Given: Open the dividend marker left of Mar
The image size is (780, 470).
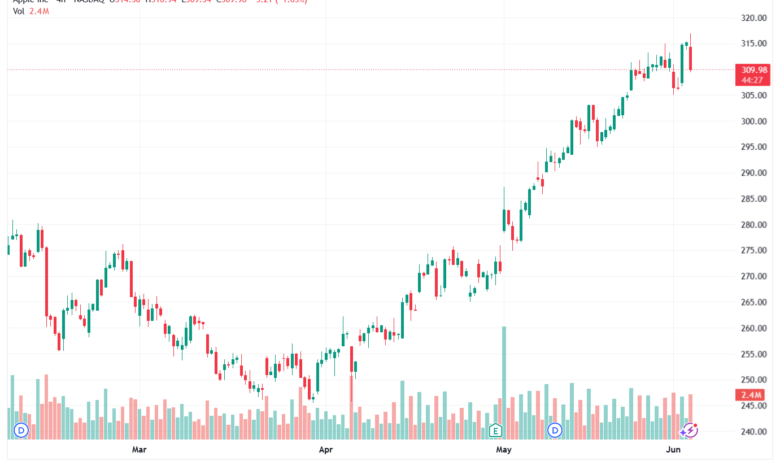Looking at the screenshot, I should [x=21, y=430].
